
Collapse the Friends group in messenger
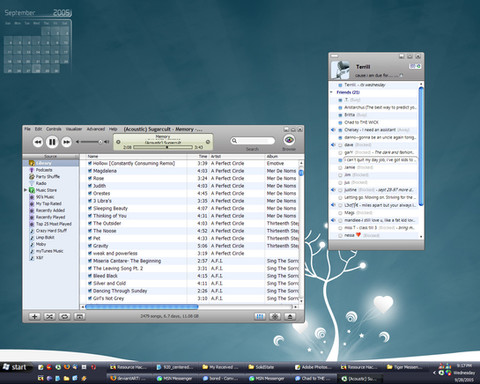(x=332, y=92)
